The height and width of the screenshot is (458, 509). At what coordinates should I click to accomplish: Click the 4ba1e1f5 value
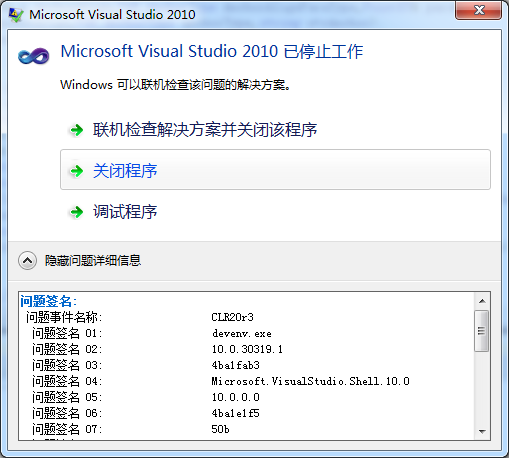[236, 413]
